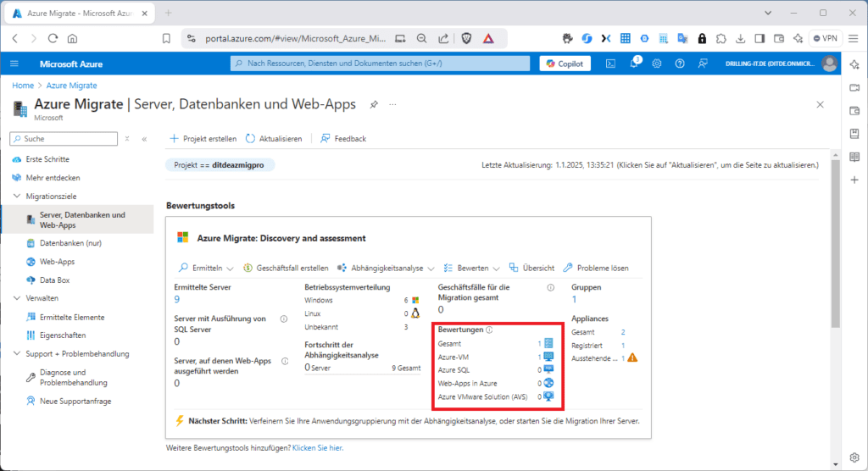Click the Linux penguin icon
This screenshot has width=868, height=471.
[415, 313]
